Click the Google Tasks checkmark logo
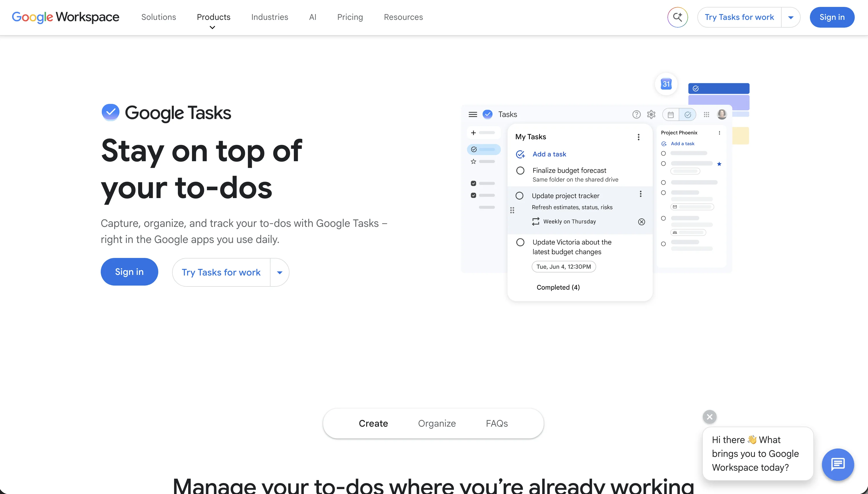Viewport: 868px width, 494px height. [110, 112]
